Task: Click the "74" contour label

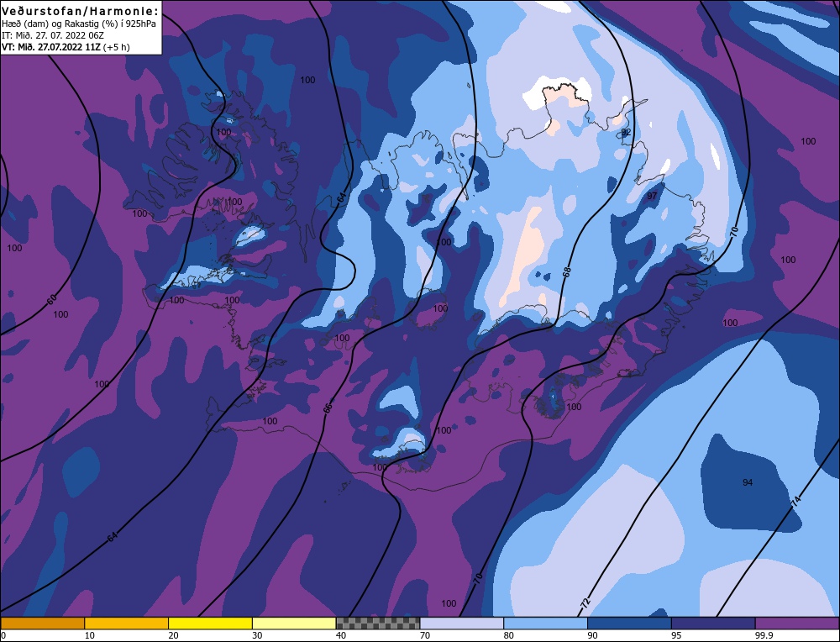Action: tap(796, 502)
